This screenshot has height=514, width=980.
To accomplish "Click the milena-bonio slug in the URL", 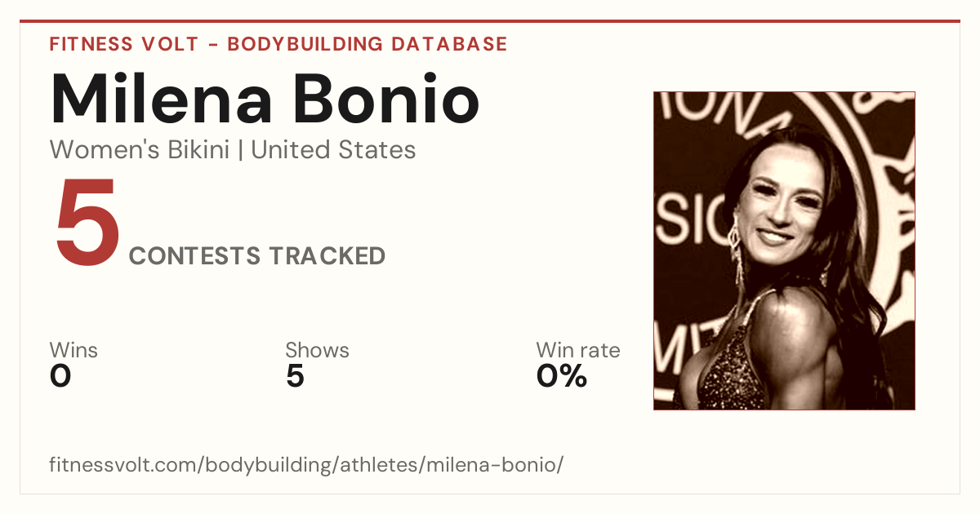I will (x=502, y=466).
